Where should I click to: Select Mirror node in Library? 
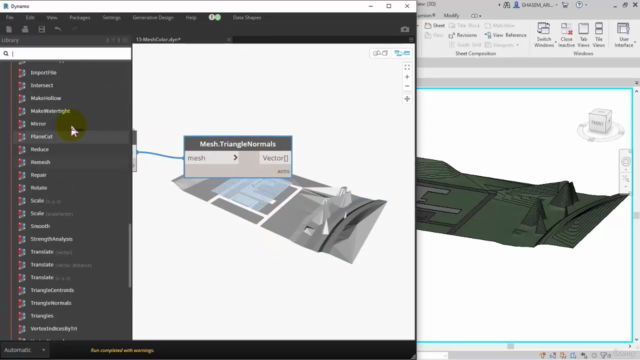pyautogui.click(x=38, y=124)
